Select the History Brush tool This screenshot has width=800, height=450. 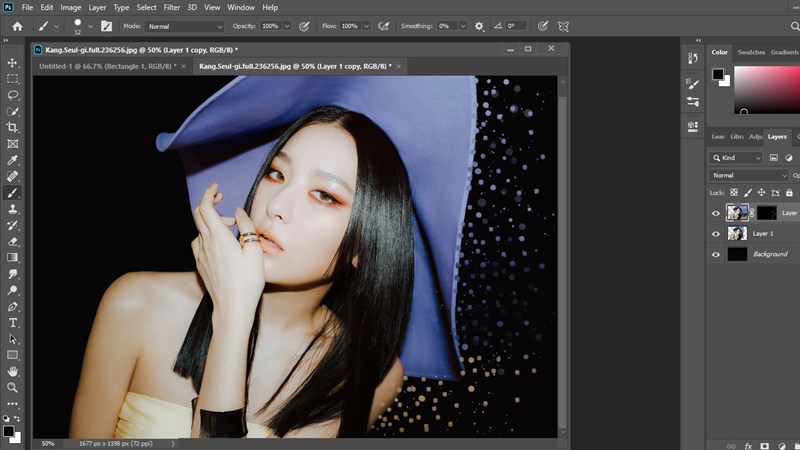point(12,225)
